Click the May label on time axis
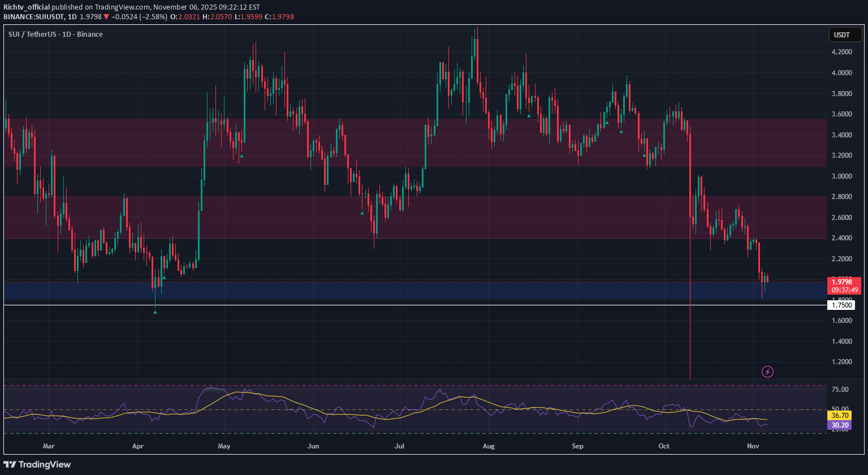868x475 pixels. pos(223,446)
